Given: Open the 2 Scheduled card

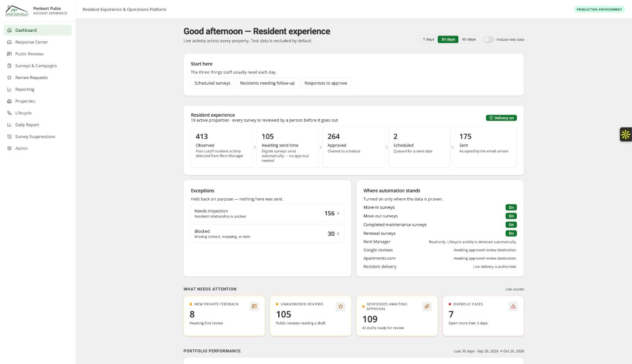Looking at the screenshot, I should [420, 147].
